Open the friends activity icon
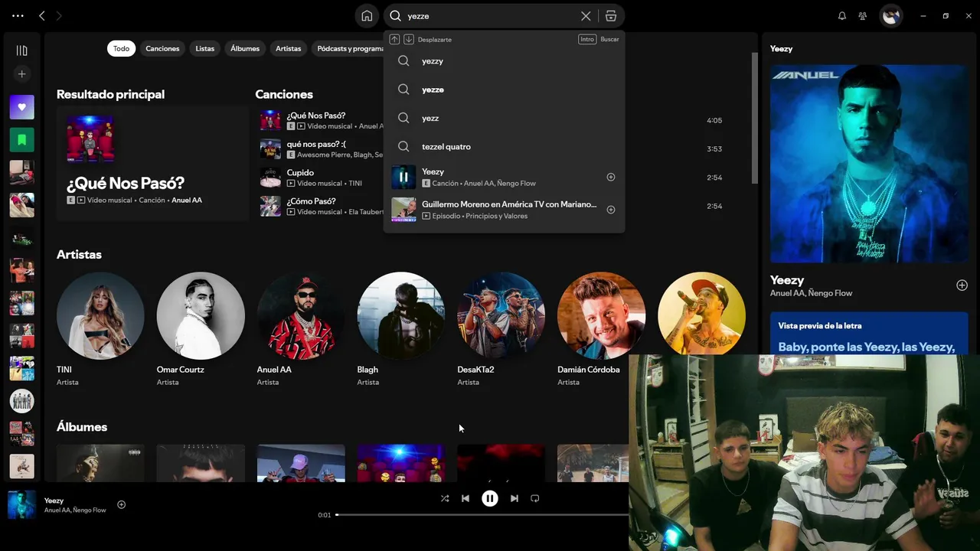980x551 pixels. (x=863, y=15)
